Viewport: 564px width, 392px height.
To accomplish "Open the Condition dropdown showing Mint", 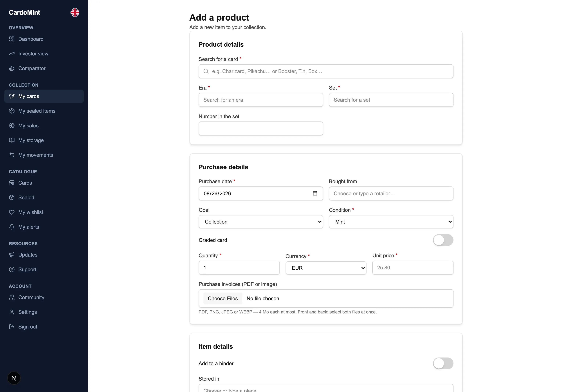I will click(391, 222).
